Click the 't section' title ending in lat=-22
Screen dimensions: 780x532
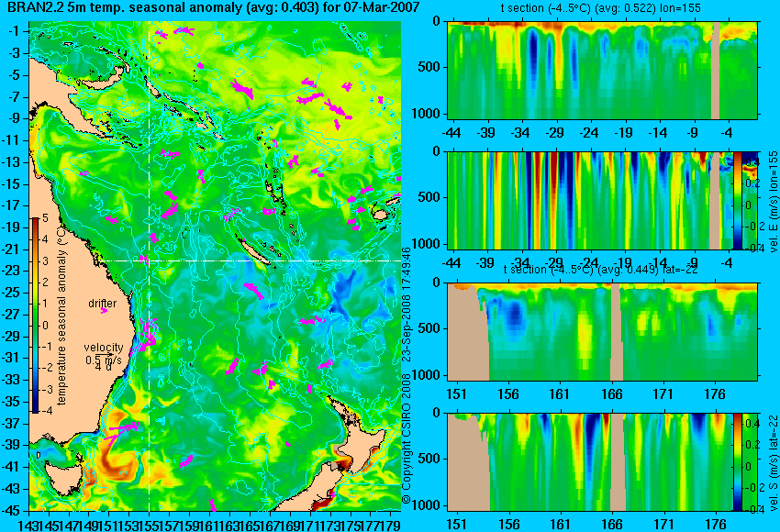[600, 269]
